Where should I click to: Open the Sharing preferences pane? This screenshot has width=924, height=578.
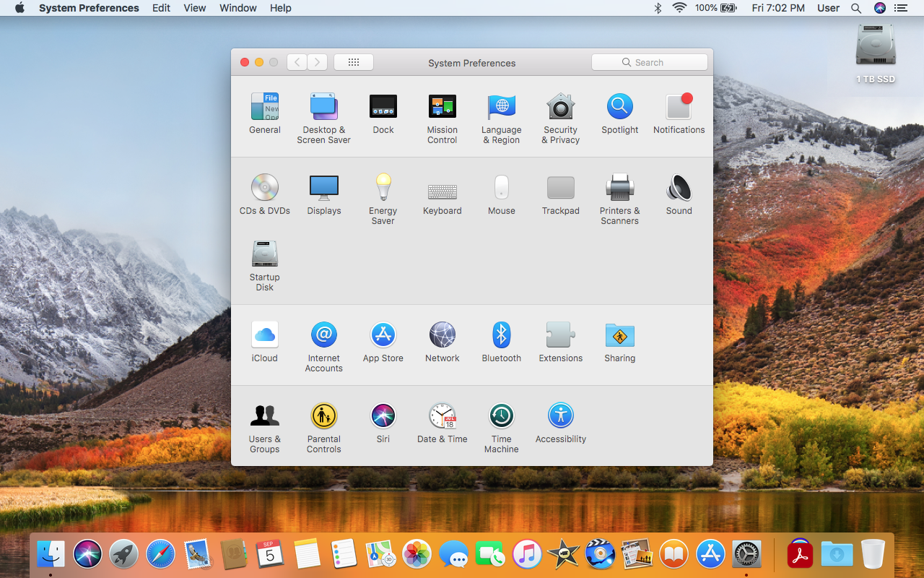pyautogui.click(x=620, y=342)
